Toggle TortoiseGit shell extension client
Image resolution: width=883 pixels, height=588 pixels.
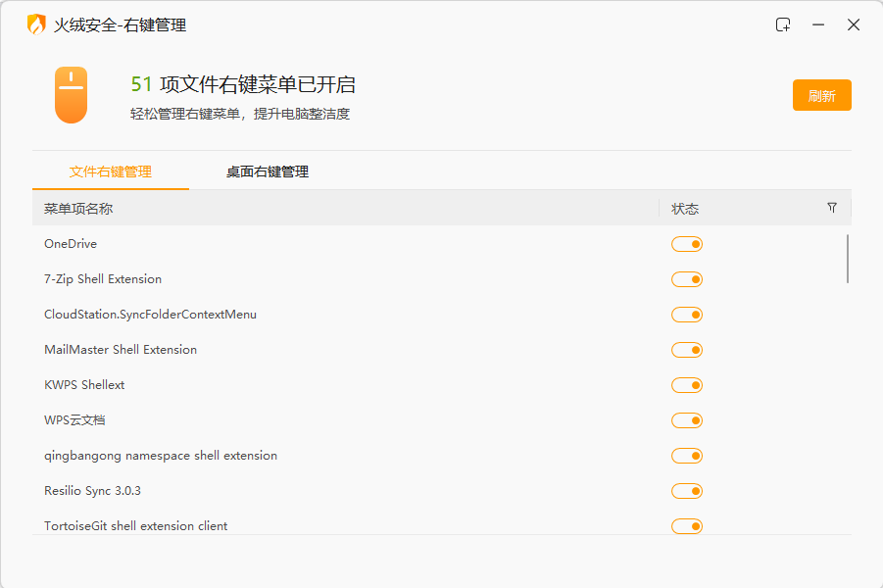[686, 526]
